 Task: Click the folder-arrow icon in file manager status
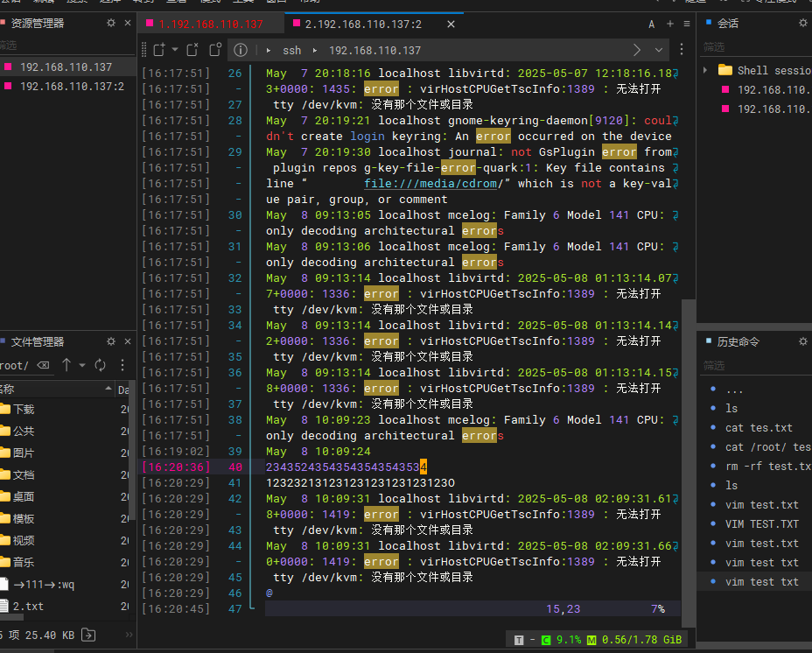[x=88, y=635]
